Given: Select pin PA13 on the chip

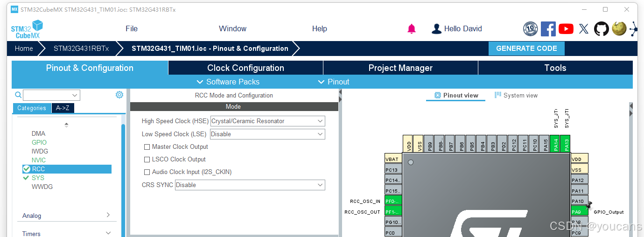Looking at the screenshot, I should coord(565,143).
